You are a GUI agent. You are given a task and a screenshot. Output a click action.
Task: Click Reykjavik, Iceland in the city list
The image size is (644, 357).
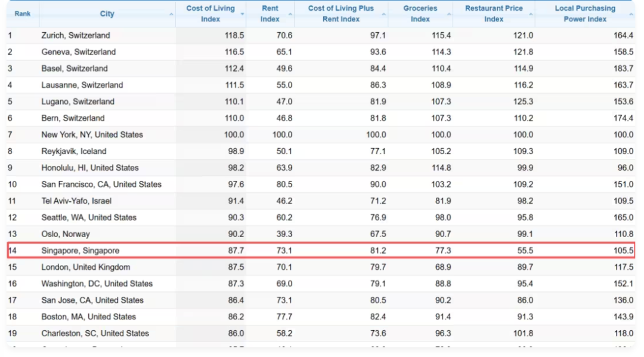tap(74, 152)
